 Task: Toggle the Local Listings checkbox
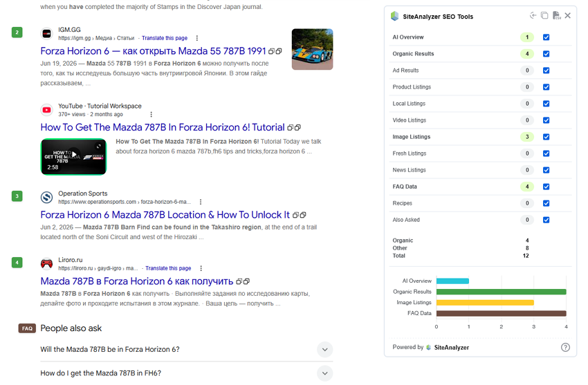pyautogui.click(x=546, y=104)
